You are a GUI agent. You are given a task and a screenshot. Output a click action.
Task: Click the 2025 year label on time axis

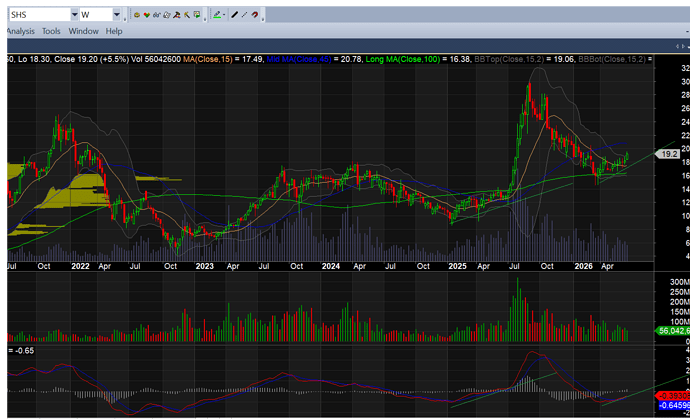[x=457, y=266]
